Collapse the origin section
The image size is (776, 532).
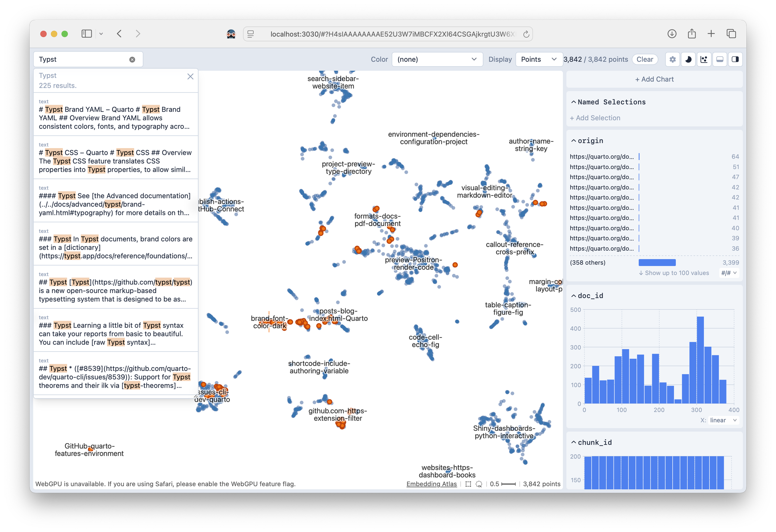click(574, 140)
